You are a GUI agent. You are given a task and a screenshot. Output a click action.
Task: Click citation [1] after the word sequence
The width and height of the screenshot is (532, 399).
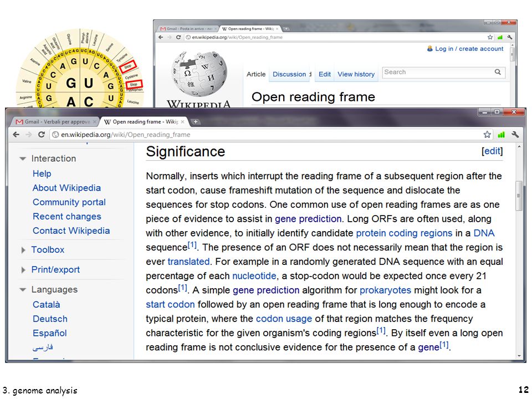(192, 244)
